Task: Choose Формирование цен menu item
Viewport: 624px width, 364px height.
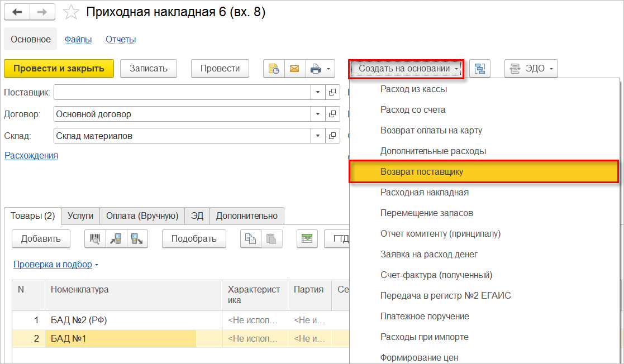Action: (x=484, y=357)
